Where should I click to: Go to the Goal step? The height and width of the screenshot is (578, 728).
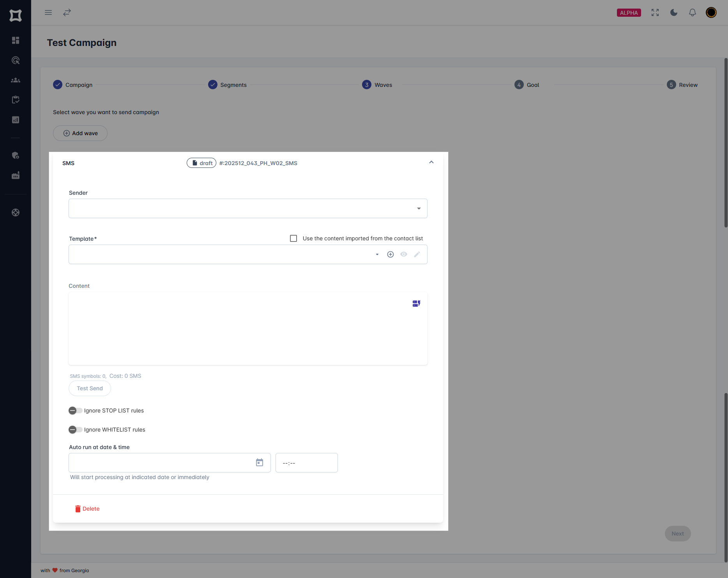pyautogui.click(x=527, y=85)
